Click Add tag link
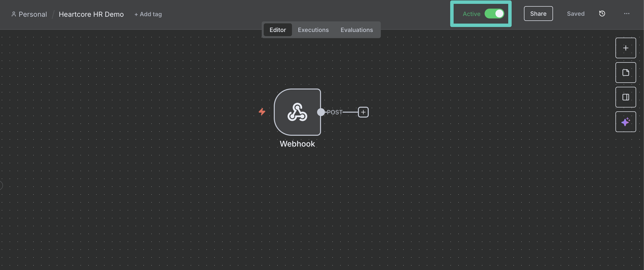Screen dimensions: 644x270 [x=148, y=14]
